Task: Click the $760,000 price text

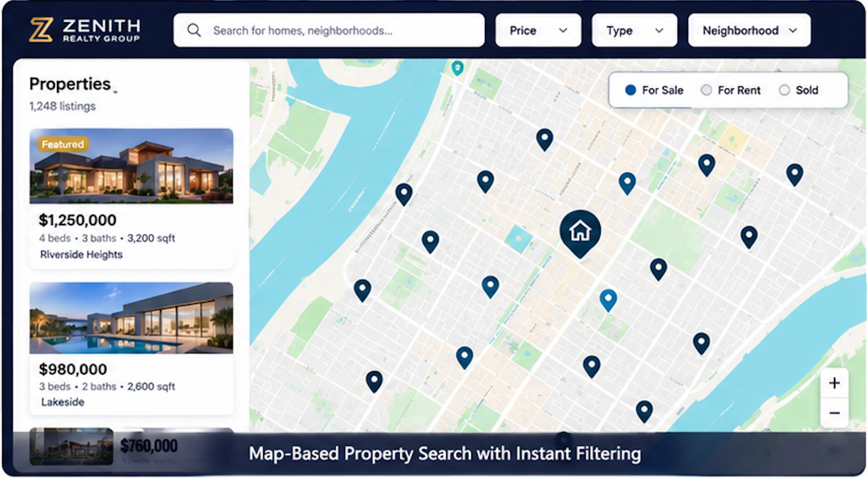Action: click(149, 446)
